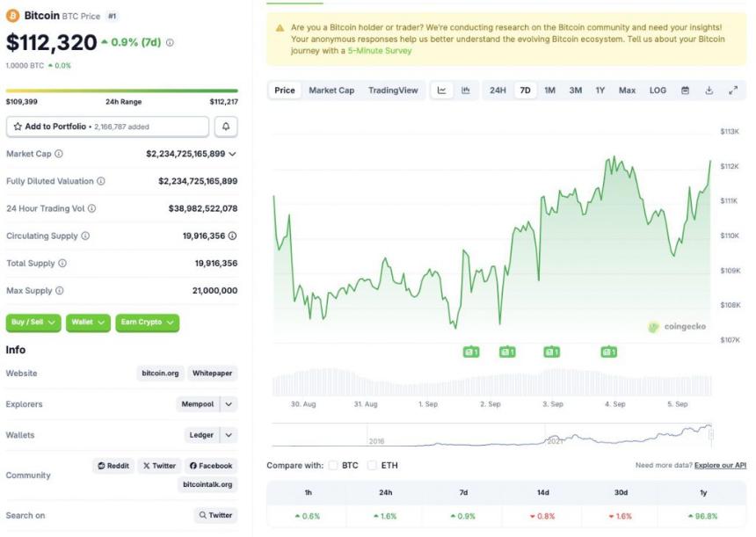Expand the Wallets dropdown arrow
This screenshot has height=537, width=756.
tap(229, 435)
